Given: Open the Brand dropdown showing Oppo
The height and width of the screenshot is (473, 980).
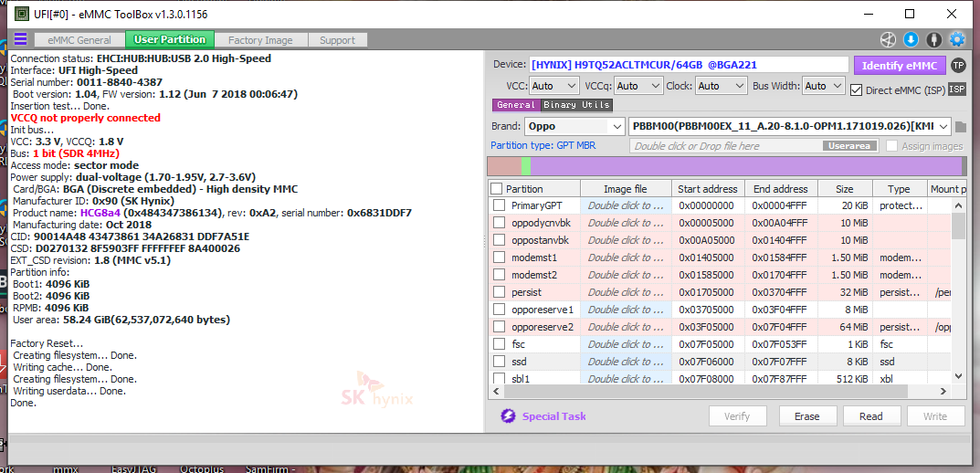Looking at the screenshot, I should [574, 126].
